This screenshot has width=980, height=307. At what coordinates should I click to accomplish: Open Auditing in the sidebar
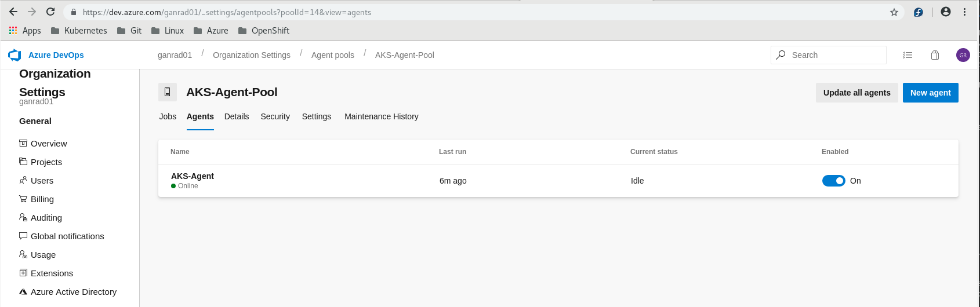pyautogui.click(x=41, y=218)
